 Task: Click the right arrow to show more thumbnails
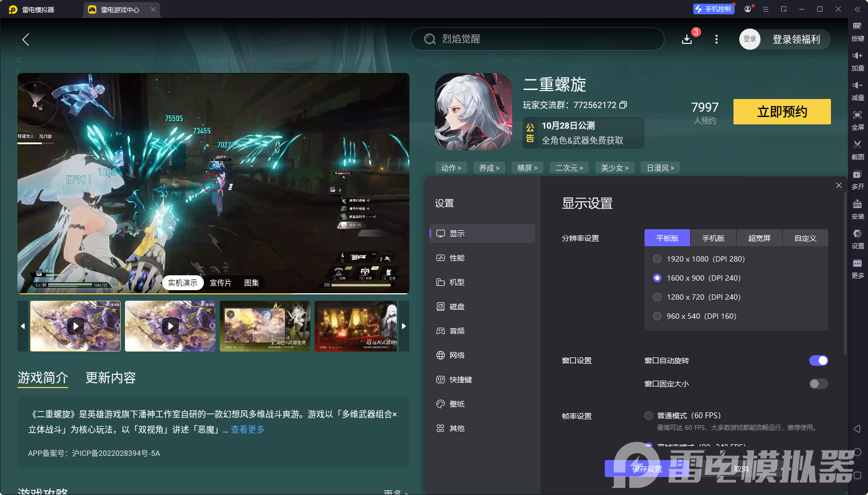[x=404, y=326]
